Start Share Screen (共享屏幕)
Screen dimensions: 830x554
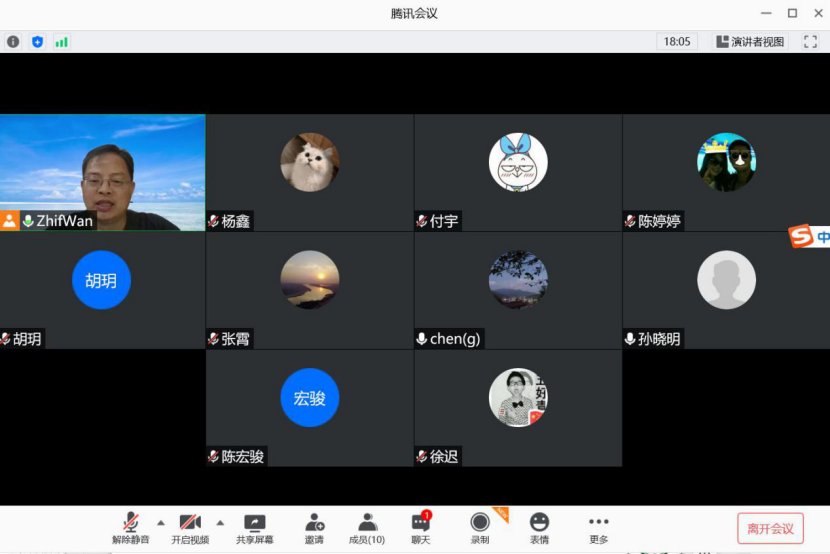(255, 529)
